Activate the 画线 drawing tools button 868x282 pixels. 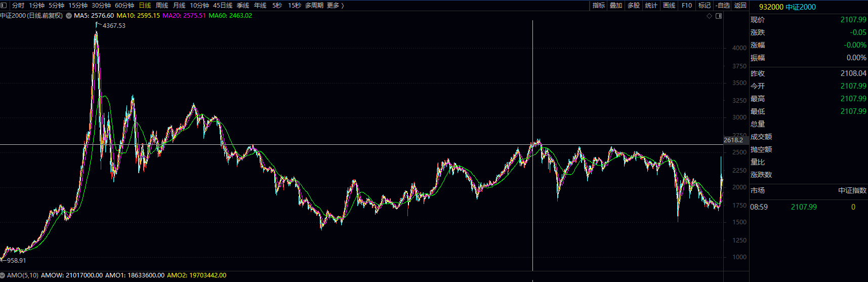pyautogui.click(x=669, y=6)
